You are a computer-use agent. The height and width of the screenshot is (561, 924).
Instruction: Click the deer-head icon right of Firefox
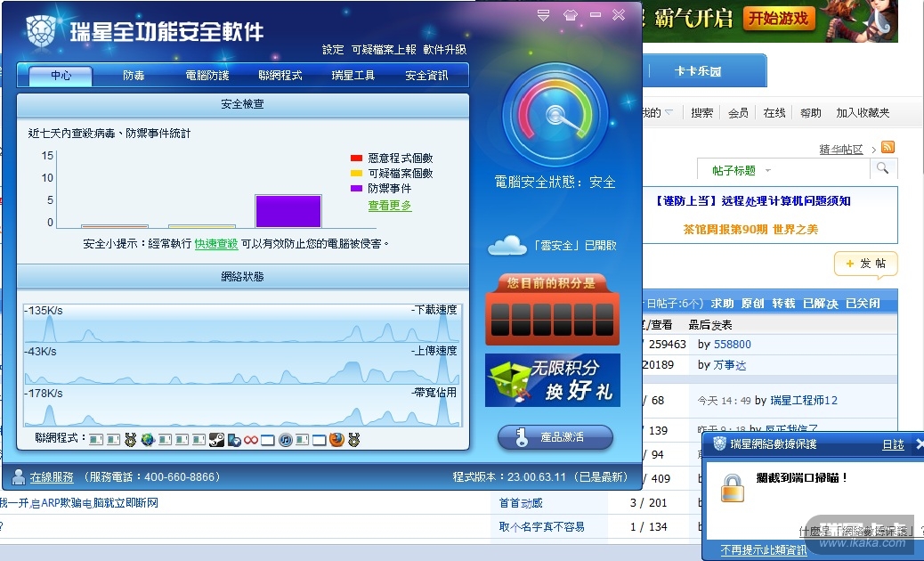coord(353,440)
